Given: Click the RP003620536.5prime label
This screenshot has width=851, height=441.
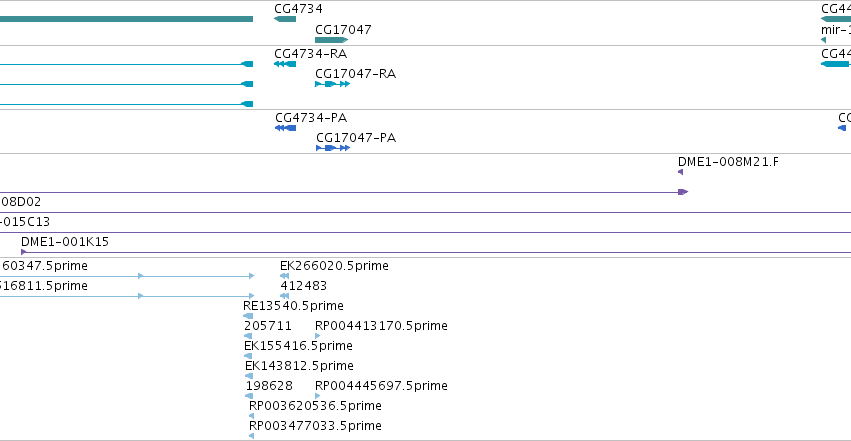Looking at the screenshot, I should click(315, 406).
